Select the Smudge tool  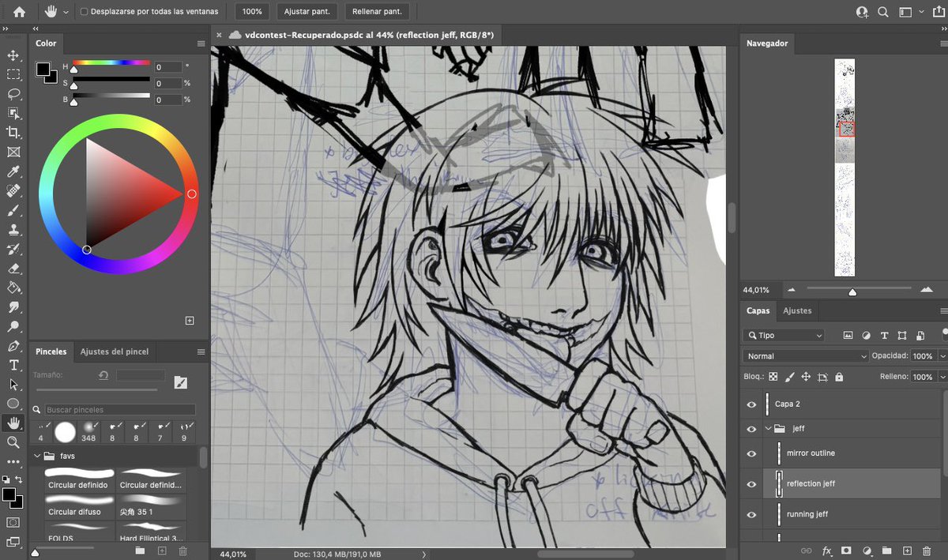(x=13, y=307)
